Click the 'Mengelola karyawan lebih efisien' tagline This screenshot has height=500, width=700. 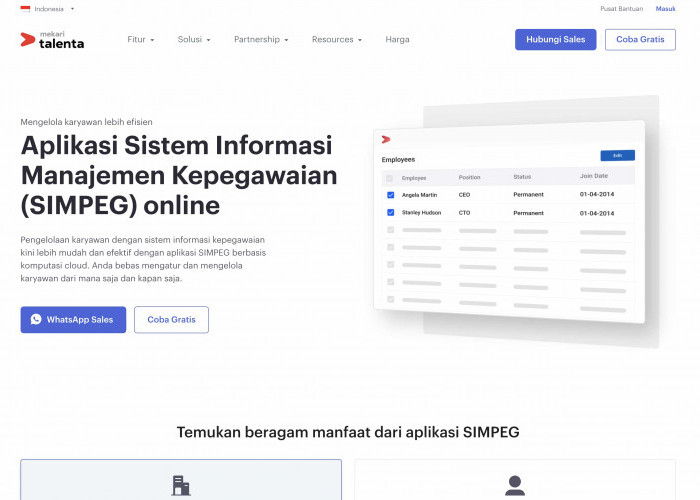click(86, 122)
